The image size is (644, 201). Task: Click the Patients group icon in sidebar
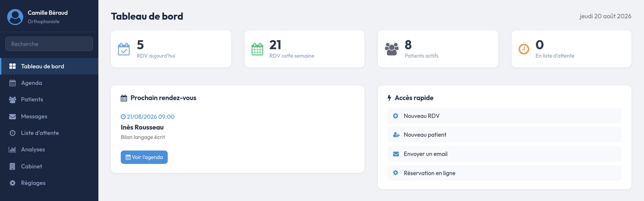point(12,100)
